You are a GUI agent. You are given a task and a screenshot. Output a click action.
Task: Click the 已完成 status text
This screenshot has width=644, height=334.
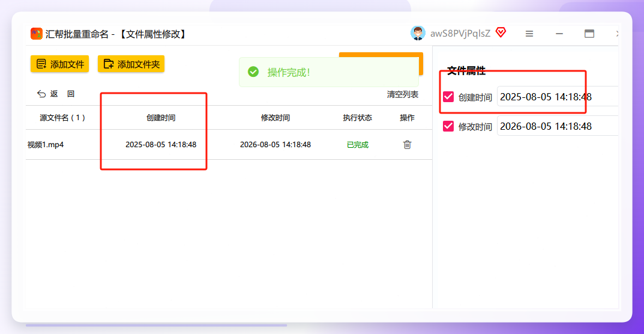click(x=358, y=145)
